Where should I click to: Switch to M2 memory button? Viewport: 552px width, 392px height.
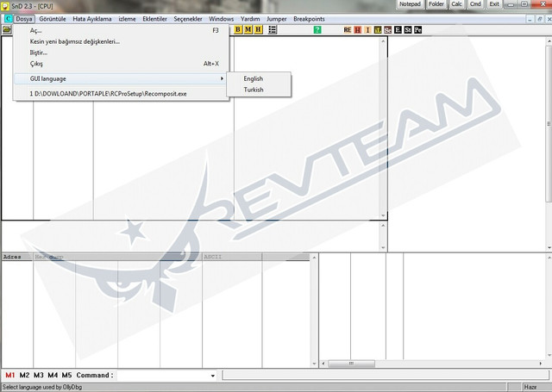click(24, 375)
